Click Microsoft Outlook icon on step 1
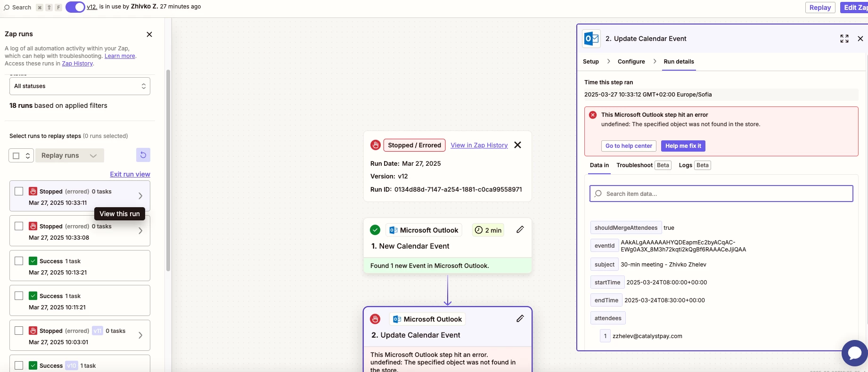 pyautogui.click(x=393, y=230)
